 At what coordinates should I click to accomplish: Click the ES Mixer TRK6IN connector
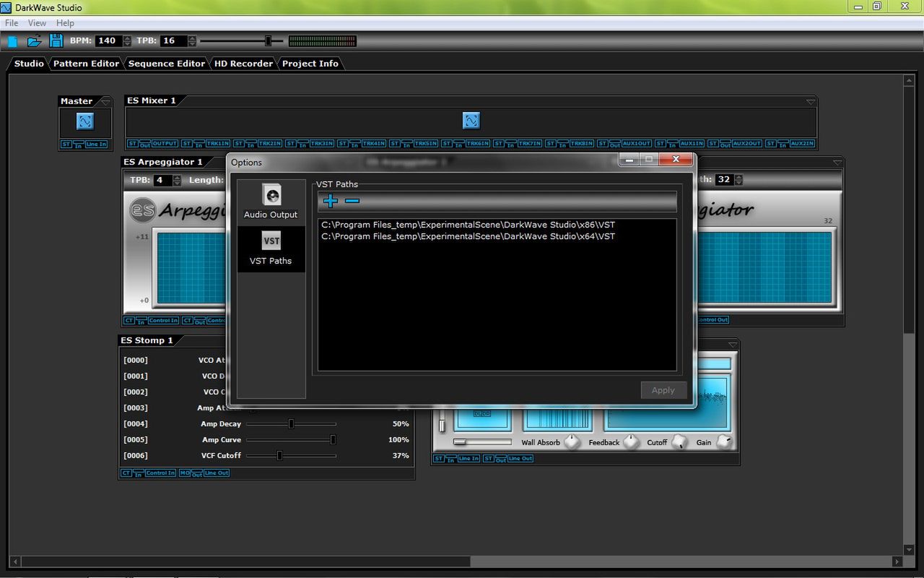(478, 144)
